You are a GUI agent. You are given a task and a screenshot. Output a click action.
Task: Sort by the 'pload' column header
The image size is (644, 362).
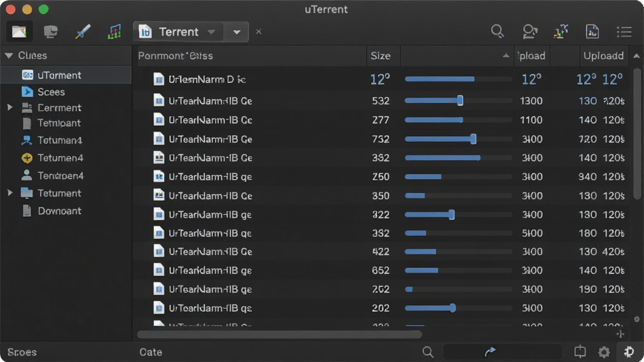(x=532, y=56)
